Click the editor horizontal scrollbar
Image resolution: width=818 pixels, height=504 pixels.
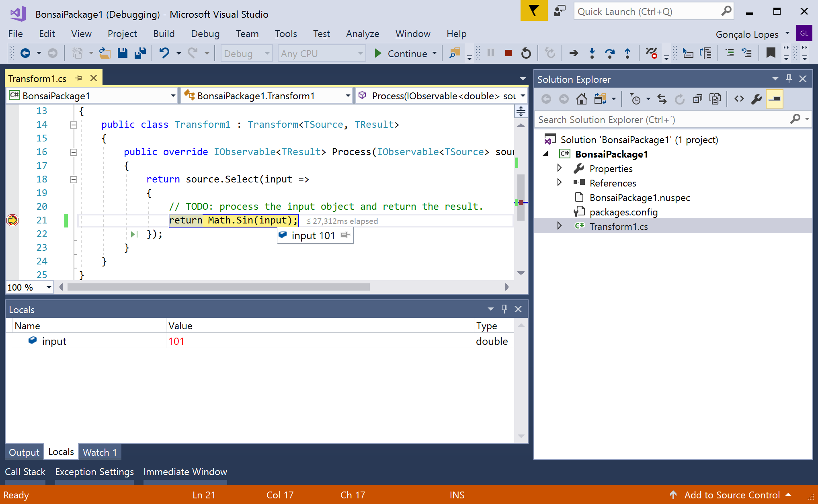(x=219, y=287)
